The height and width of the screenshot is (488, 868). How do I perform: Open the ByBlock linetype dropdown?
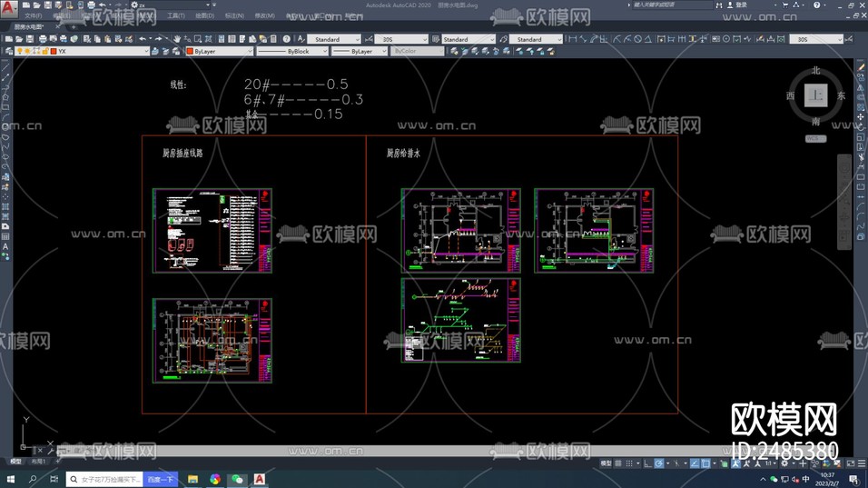(x=324, y=51)
